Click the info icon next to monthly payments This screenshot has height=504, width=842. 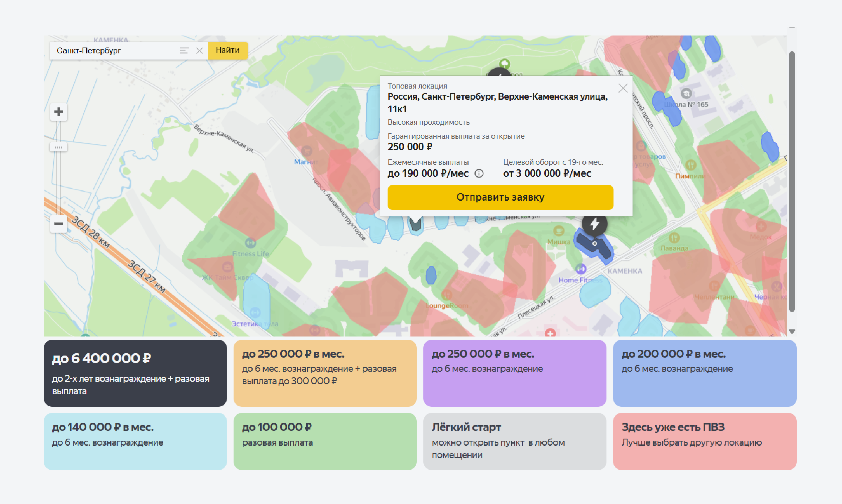479,173
